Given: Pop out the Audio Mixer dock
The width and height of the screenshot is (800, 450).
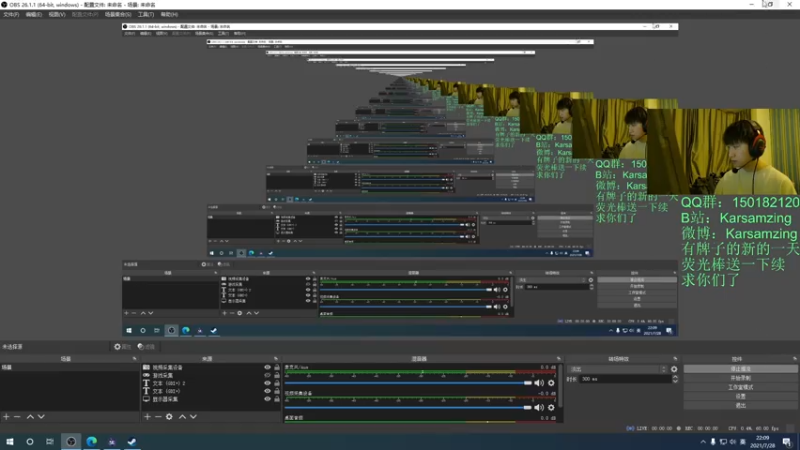Looking at the screenshot, I should pyautogui.click(x=559, y=359).
